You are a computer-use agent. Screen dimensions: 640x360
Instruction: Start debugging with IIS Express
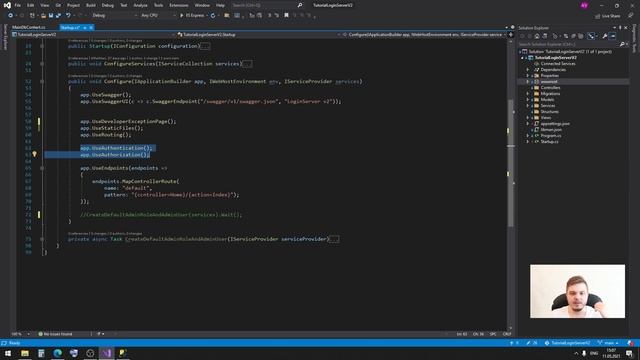click(x=192, y=16)
